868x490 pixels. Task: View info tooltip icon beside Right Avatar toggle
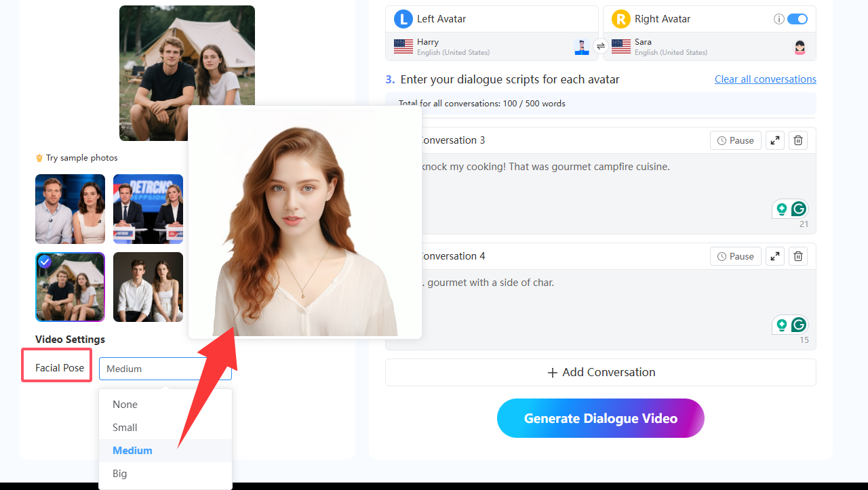point(778,18)
